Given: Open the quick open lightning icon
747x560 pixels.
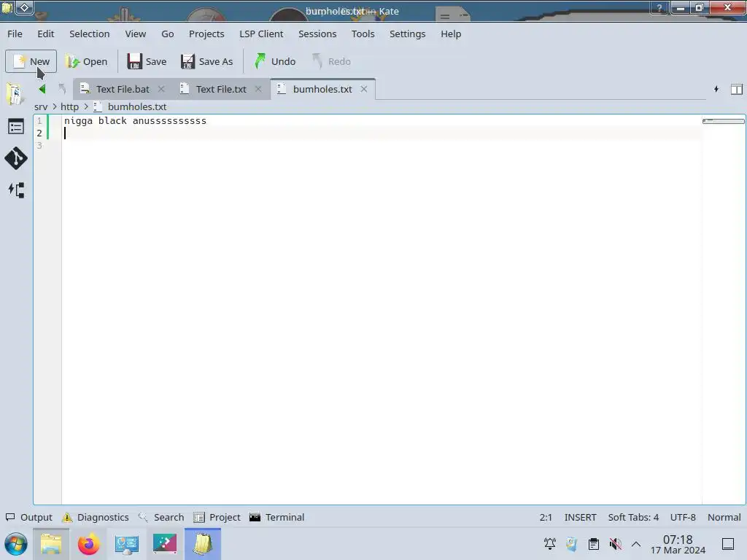Looking at the screenshot, I should [716, 89].
